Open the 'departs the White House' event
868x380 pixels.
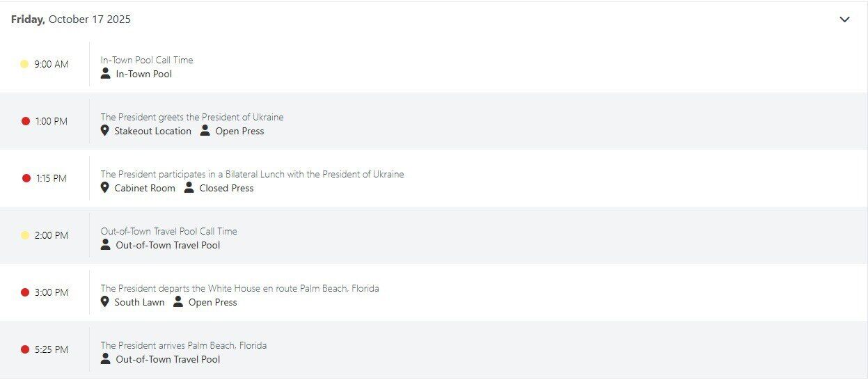[239, 288]
